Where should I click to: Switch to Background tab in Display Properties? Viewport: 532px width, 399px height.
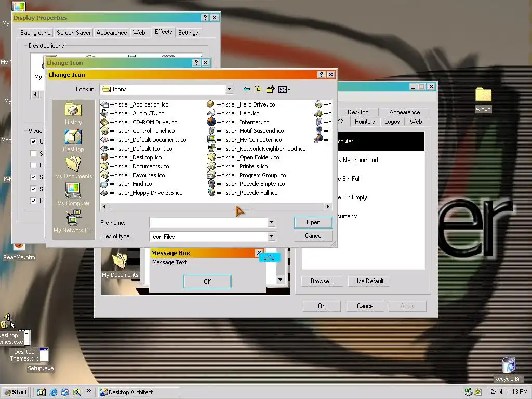[35, 33]
